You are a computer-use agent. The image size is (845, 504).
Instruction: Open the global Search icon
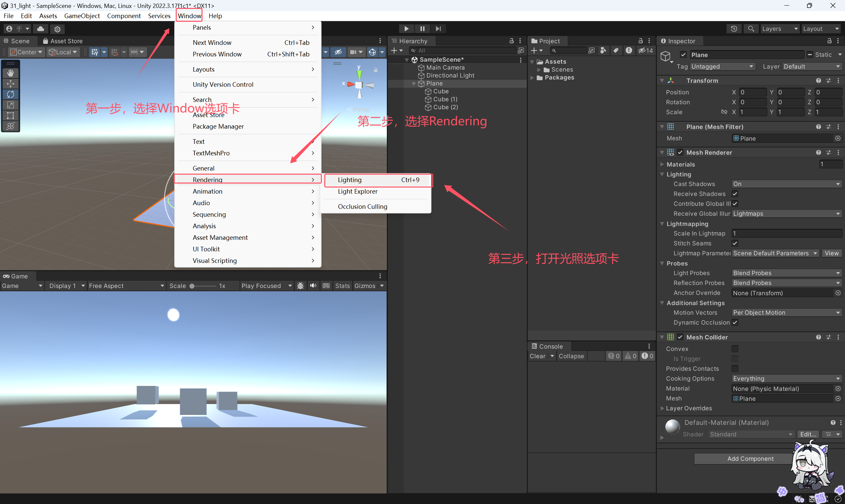(751, 29)
